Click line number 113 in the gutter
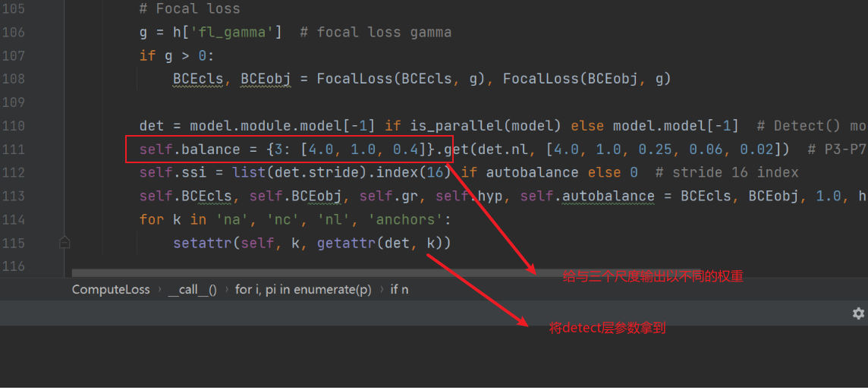Image resolution: width=868 pixels, height=390 pixels. 13,196
